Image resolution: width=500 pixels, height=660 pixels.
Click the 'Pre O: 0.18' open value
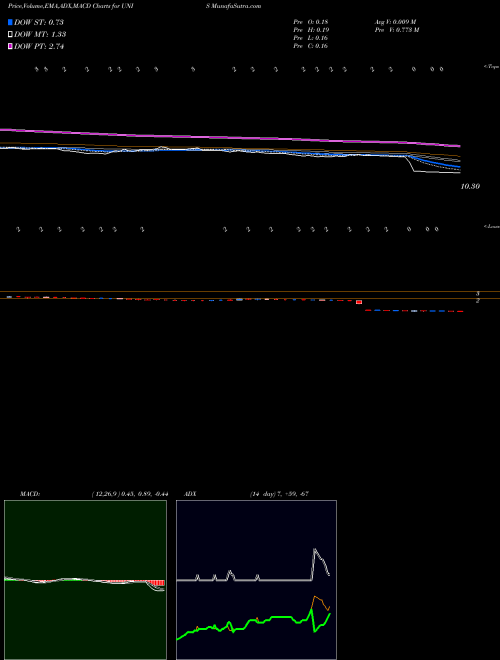coord(311,22)
